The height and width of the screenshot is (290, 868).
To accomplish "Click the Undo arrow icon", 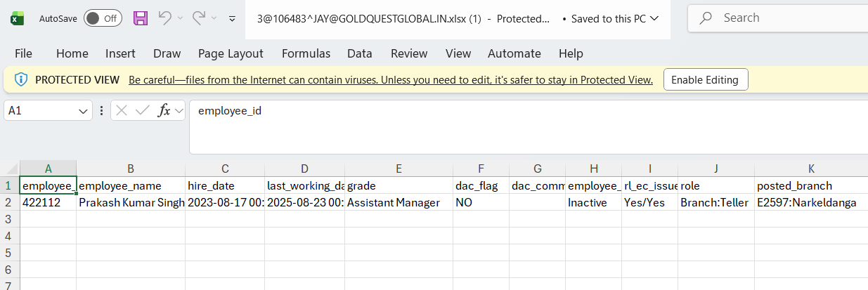I will click(164, 18).
